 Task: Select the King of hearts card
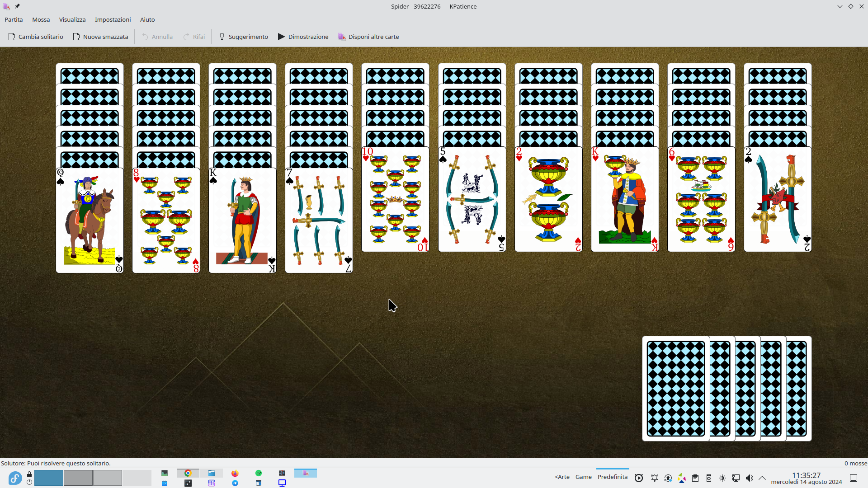click(x=625, y=199)
